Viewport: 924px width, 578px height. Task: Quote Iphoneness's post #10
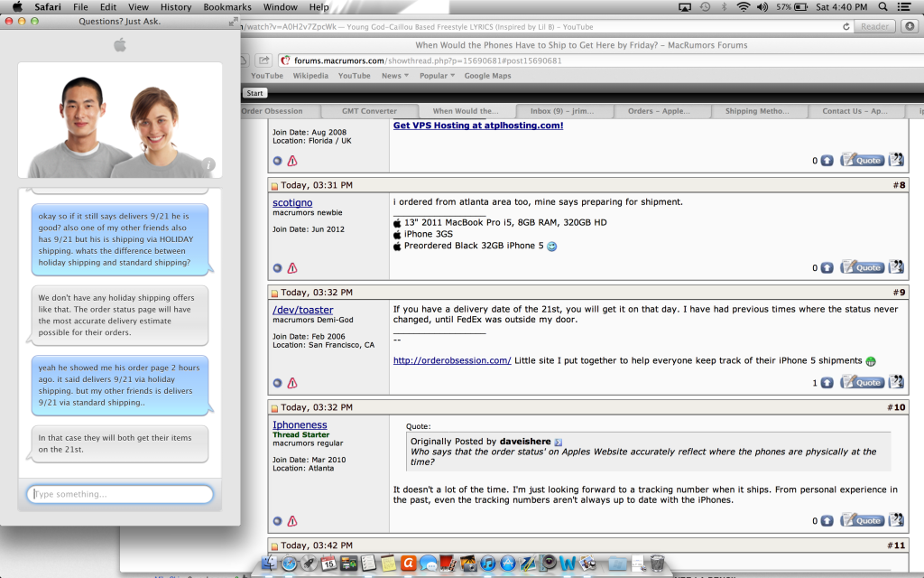coord(862,521)
